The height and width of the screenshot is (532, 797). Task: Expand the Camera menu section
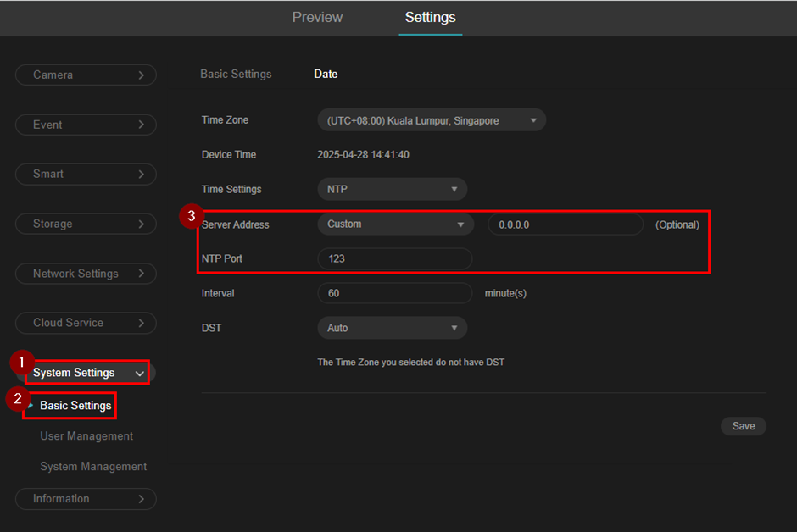(x=86, y=75)
